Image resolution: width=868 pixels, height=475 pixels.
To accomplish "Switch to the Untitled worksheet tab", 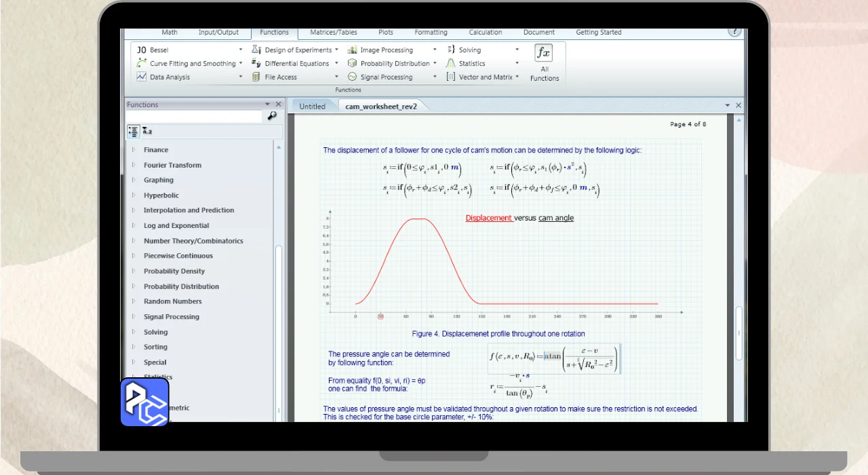I will (x=312, y=107).
